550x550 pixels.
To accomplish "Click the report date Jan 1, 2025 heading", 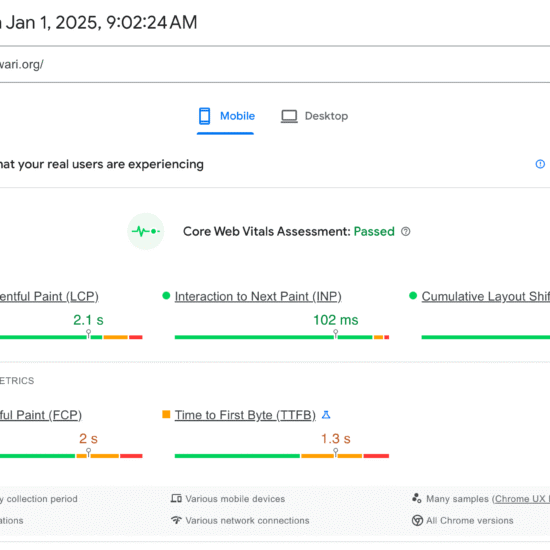I will pos(99,22).
